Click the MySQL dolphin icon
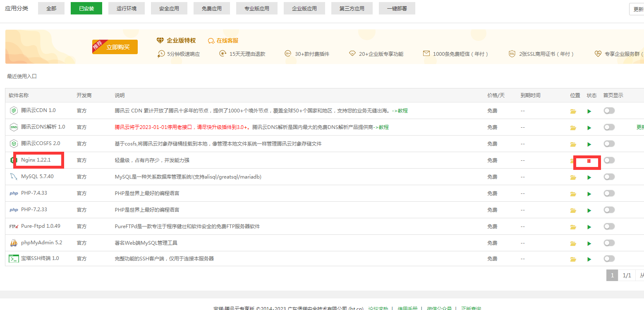644x310 pixels. tap(14, 176)
